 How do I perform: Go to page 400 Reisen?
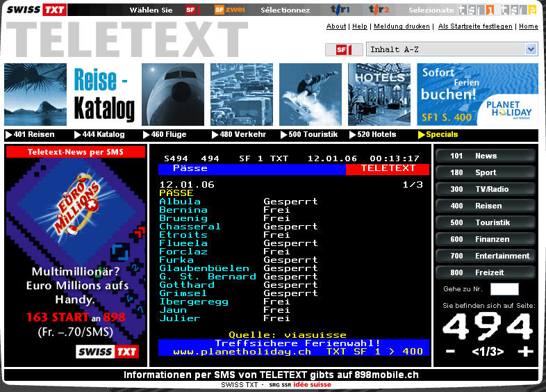[x=485, y=206]
